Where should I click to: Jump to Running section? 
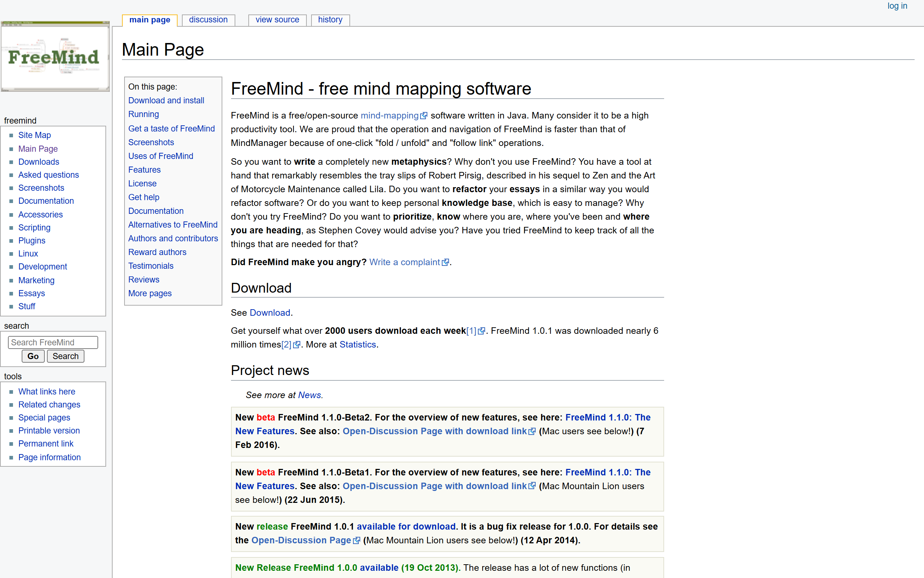pos(144,114)
